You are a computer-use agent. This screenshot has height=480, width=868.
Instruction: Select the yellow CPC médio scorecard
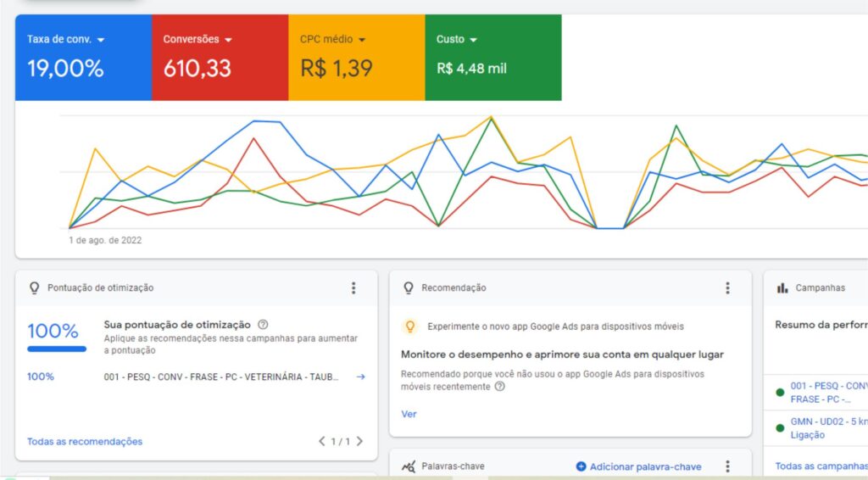pyautogui.click(x=357, y=58)
